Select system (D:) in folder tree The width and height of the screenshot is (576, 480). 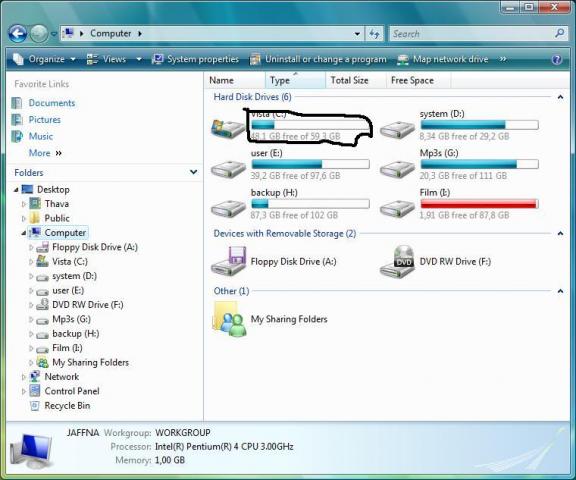[74, 276]
